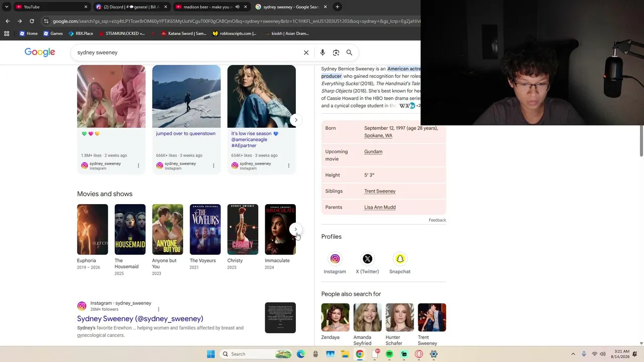Image resolution: width=644 pixels, height=362 pixels.
Task: Open the tab search dropdown
Action: pyautogui.click(x=7, y=7)
